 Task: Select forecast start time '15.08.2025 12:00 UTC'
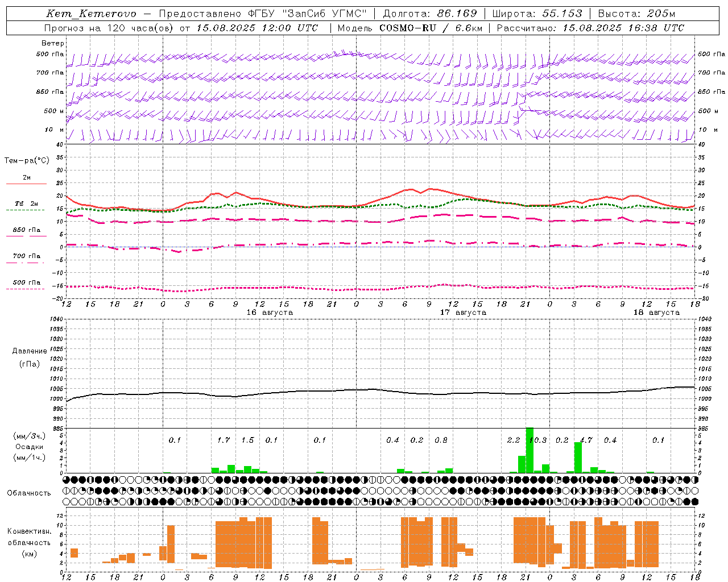click(258, 28)
